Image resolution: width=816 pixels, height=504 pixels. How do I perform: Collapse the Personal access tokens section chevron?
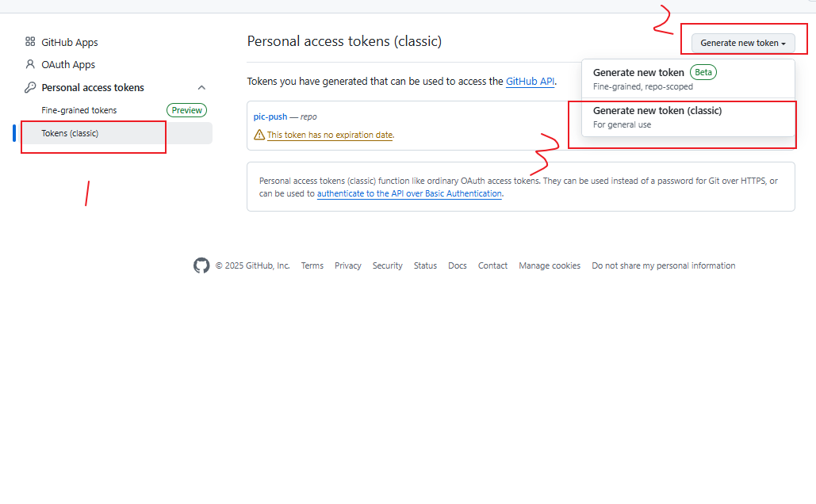tap(201, 87)
